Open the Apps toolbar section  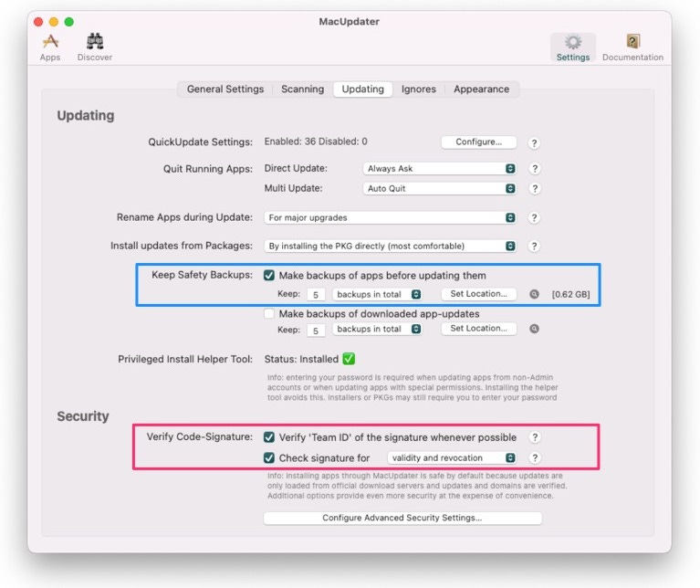click(x=50, y=47)
